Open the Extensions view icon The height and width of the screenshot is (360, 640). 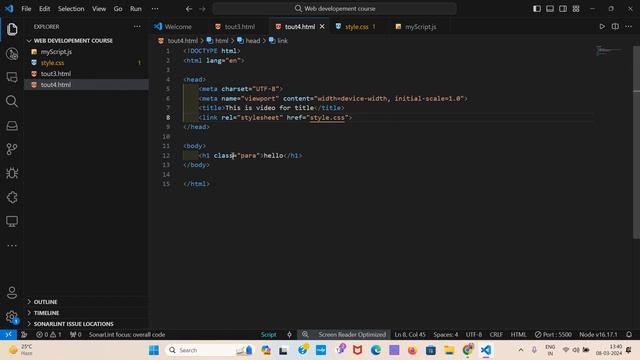pos(12,197)
